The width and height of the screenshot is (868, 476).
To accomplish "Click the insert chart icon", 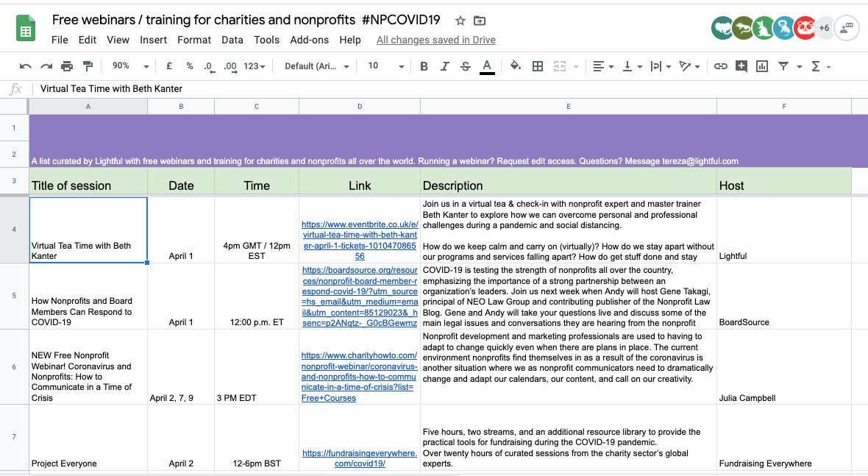I will tap(762, 66).
